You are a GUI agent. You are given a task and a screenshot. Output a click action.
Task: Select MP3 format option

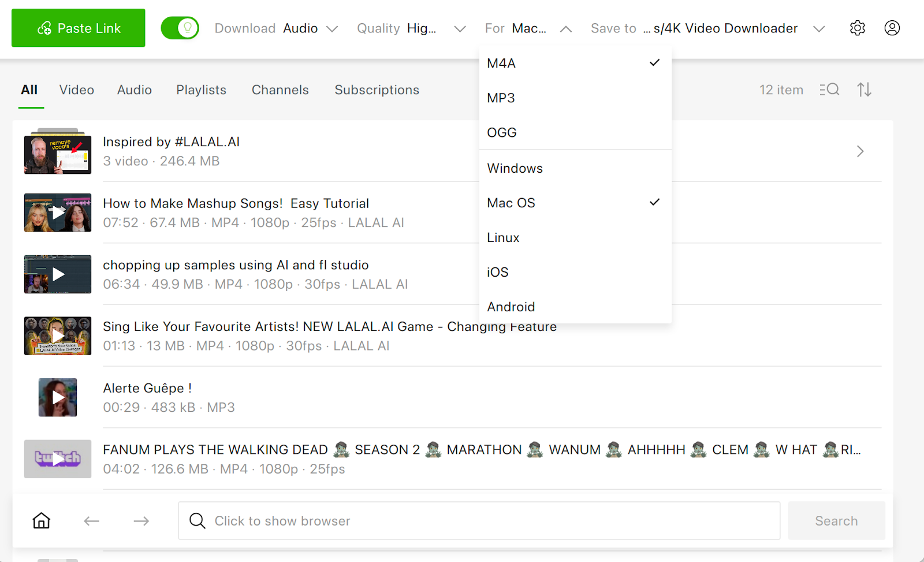tap(501, 98)
